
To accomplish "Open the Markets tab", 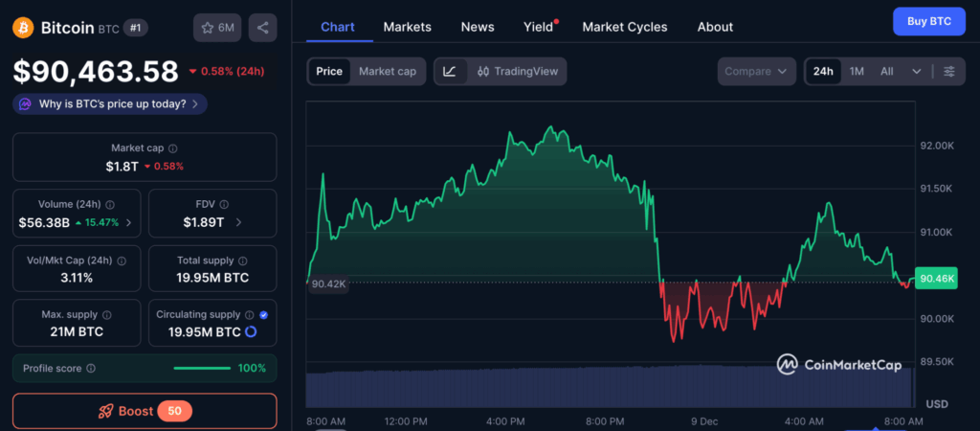I will 407,27.
